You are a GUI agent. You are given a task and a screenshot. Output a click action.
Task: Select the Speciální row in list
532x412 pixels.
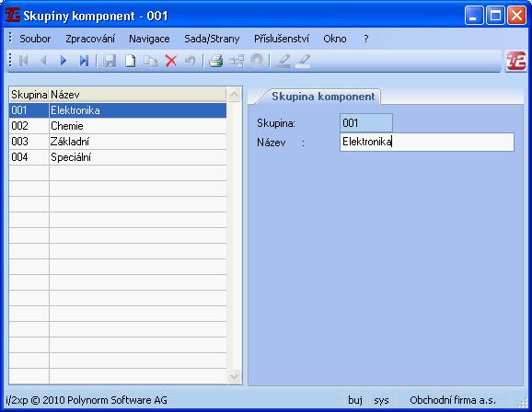(118, 157)
